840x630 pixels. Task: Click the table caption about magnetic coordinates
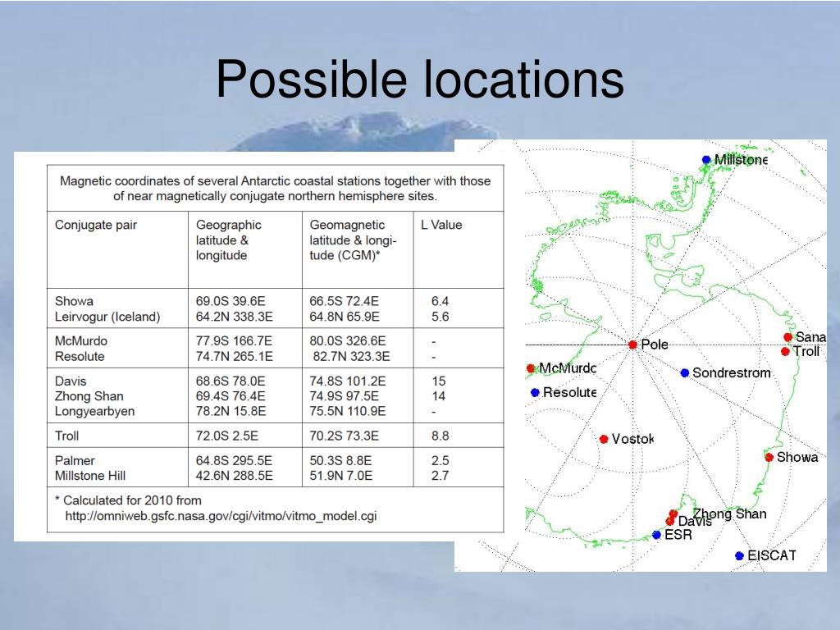tap(275, 189)
